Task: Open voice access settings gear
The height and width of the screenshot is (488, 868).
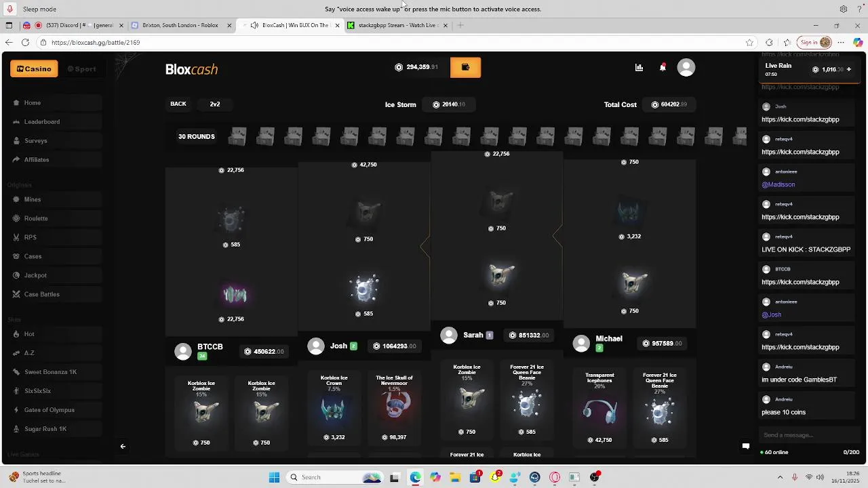Action: point(844,9)
